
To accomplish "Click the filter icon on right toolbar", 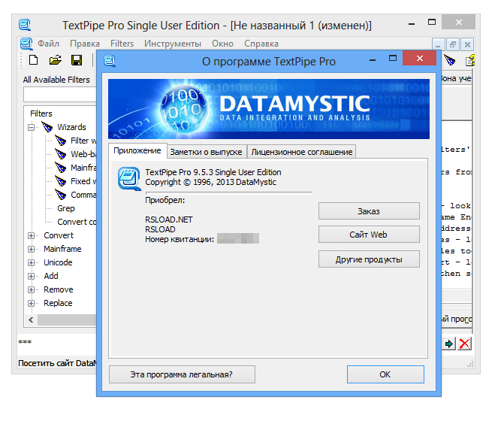I will pyautogui.click(x=450, y=60).
